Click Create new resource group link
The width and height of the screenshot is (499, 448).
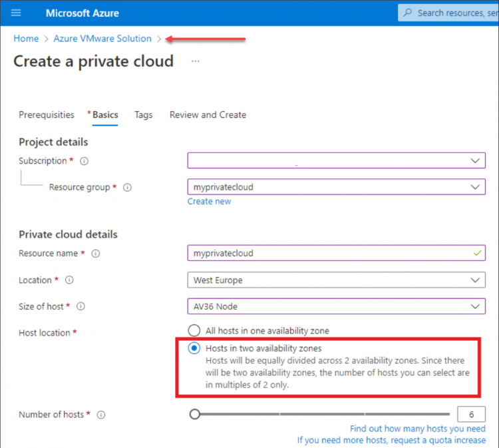(x=209, y=202)
